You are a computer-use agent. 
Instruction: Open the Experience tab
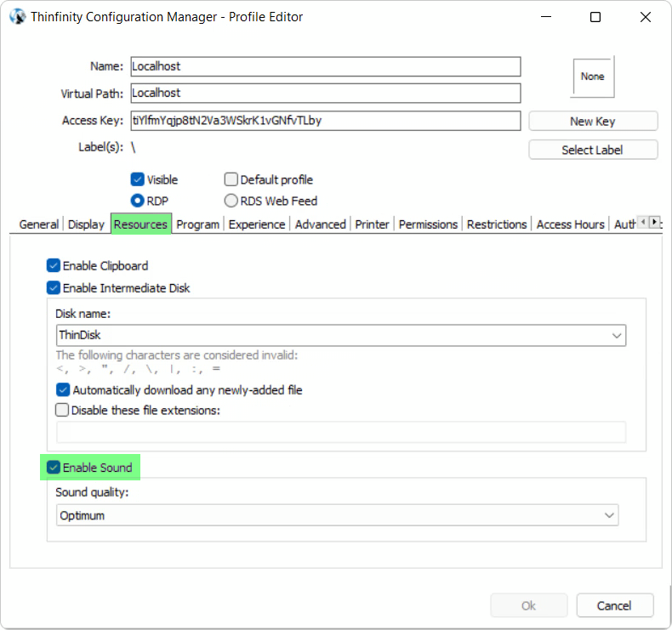(257, 224)
